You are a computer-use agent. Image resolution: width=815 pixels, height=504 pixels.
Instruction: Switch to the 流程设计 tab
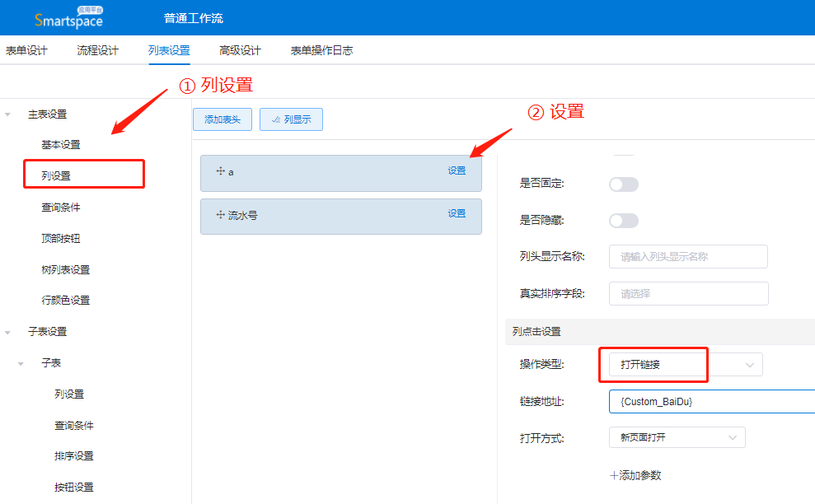(x=98, y=50)
